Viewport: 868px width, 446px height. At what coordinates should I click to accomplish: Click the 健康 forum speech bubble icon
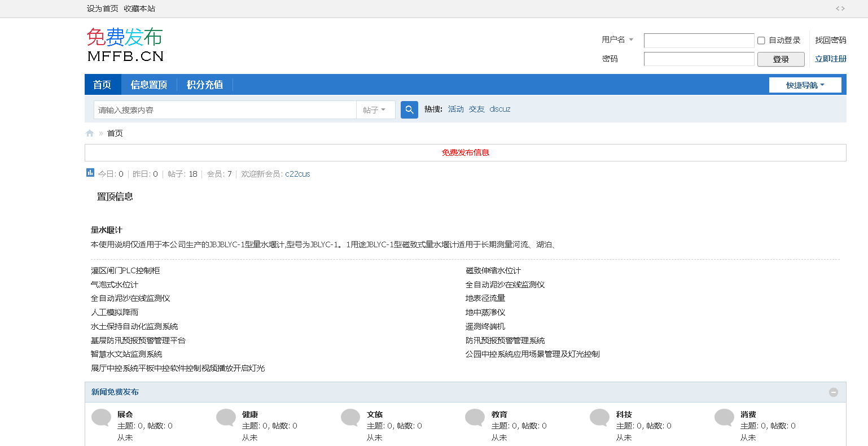pyautogui.click(x=226, y=418)
